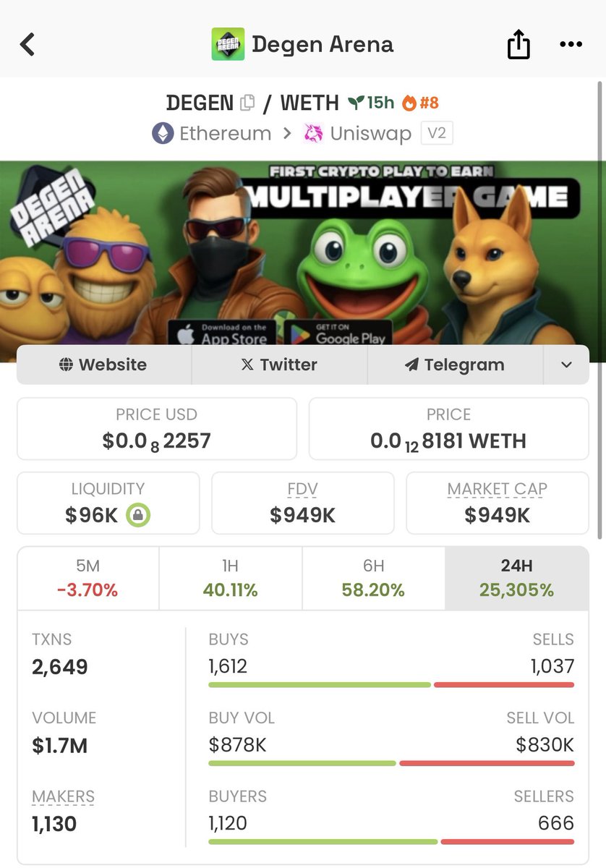Tap the Ethereum chain icon
Viewport: 606px width, 868px height.
163,134
